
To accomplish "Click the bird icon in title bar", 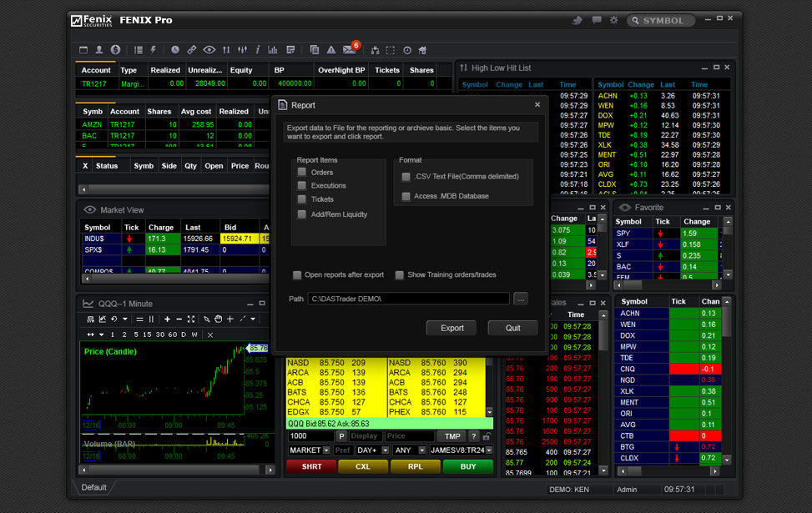I will pyautogui.click(x=577, y=20).
